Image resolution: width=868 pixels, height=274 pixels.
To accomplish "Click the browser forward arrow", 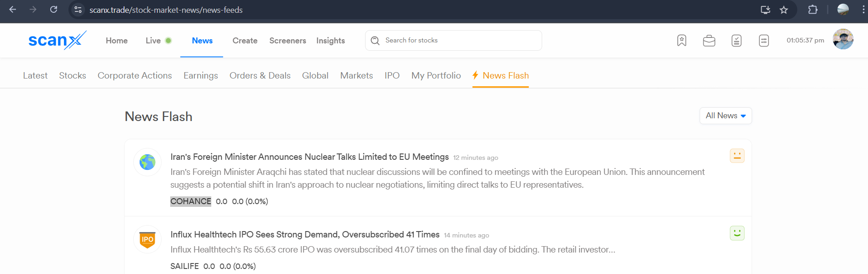I will [x=33, y=10].
